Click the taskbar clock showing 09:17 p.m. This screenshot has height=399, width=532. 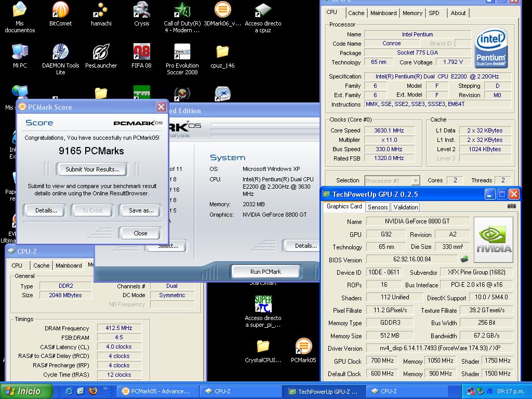(511, 391)
